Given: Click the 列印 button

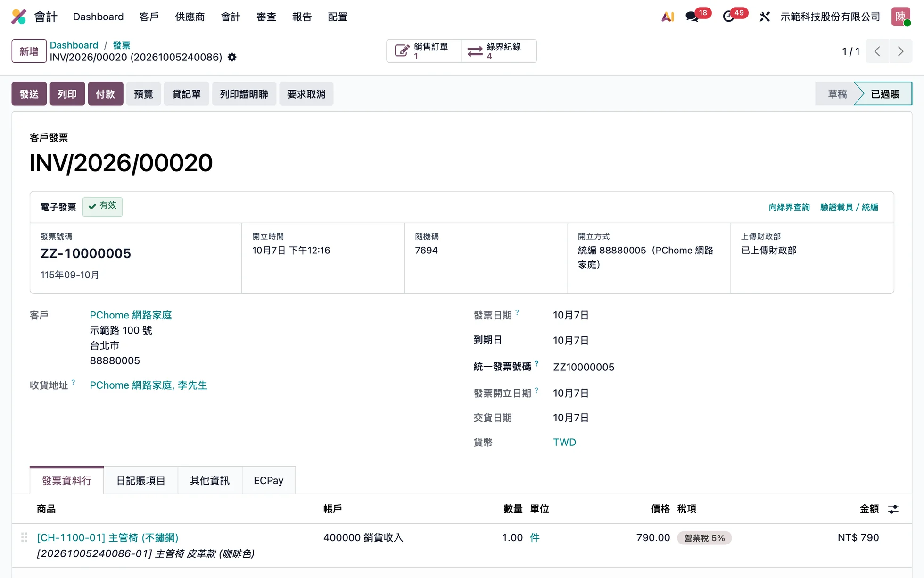Looking at the screenshot, I should coord(67,94).
